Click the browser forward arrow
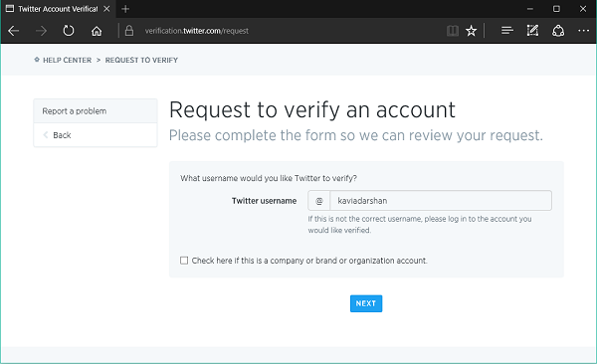 41,31
